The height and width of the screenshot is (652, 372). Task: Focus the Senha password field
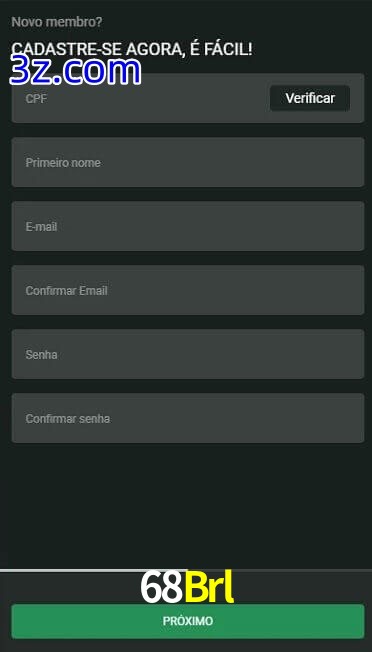tap(188, 354)
